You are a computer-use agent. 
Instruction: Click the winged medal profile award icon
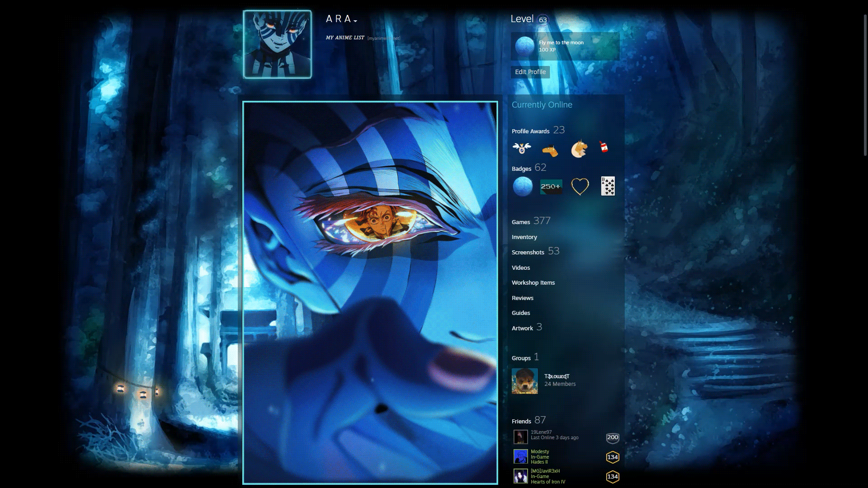pos(522,148)
